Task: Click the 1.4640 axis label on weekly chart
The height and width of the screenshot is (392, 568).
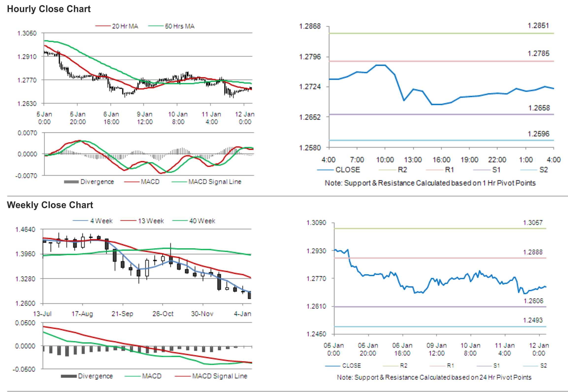Action: point(25,229)
